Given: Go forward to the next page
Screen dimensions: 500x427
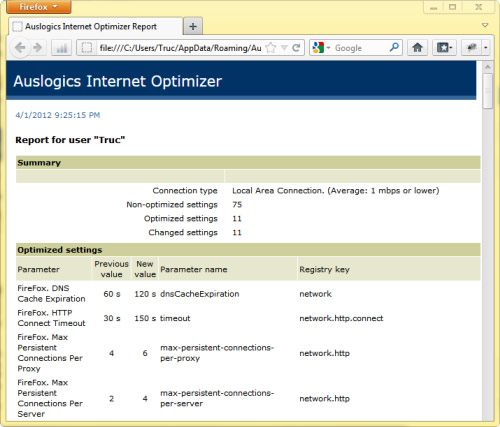Looking at the screenshot, I should click(38, 48).
